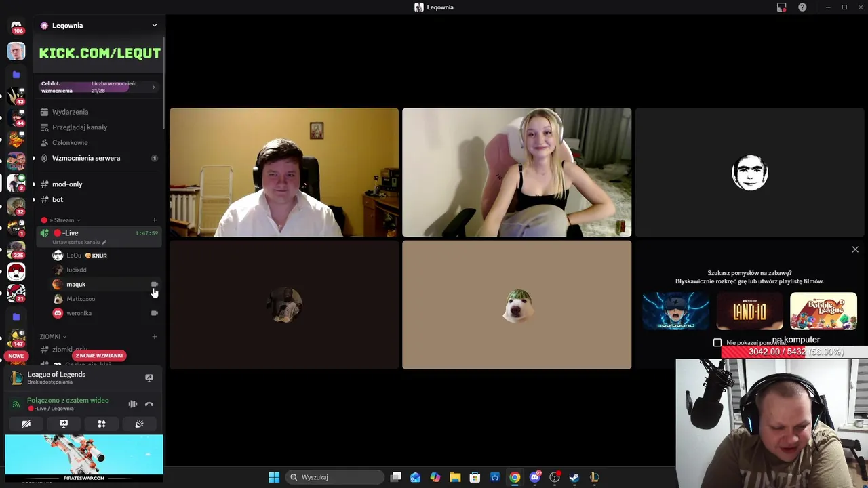Open the server with badge 147
This screenshot has width=868, height=488.
pyautogui.click(x=16, y=338)
